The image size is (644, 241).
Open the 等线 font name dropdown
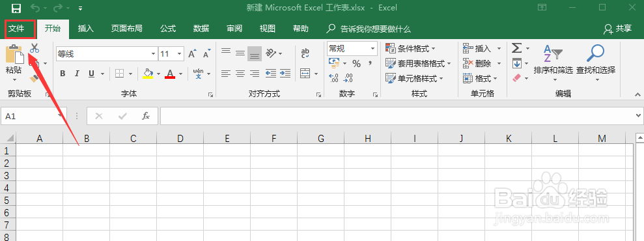pyautogui.click(x=154, y=54)
